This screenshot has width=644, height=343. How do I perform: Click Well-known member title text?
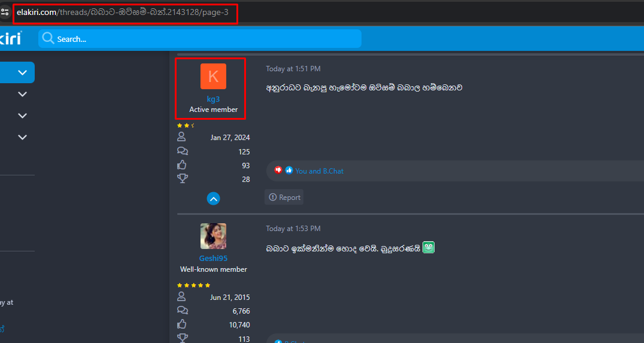[213, 269]
